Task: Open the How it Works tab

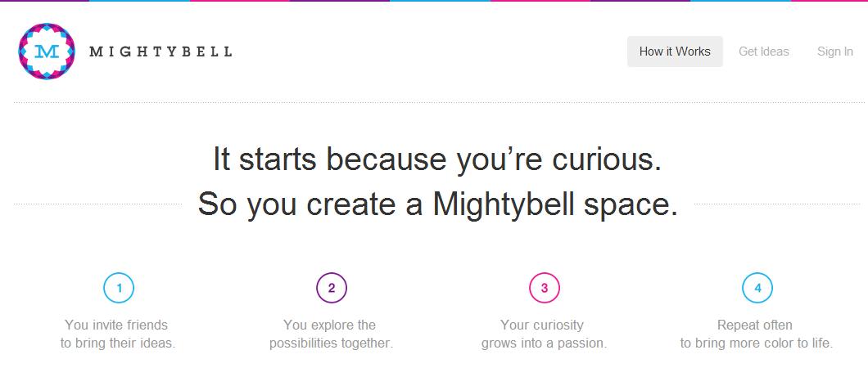Action: tap(675, 52)
